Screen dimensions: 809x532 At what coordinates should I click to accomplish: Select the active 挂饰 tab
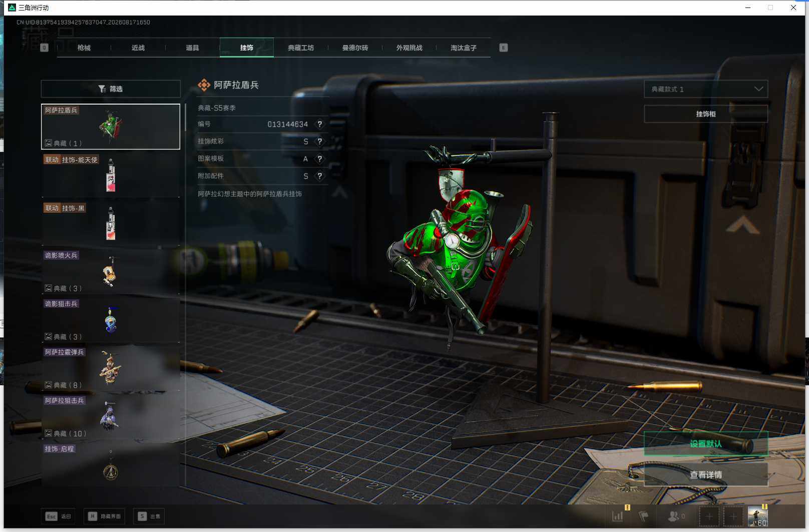click(x=247, y=48)
